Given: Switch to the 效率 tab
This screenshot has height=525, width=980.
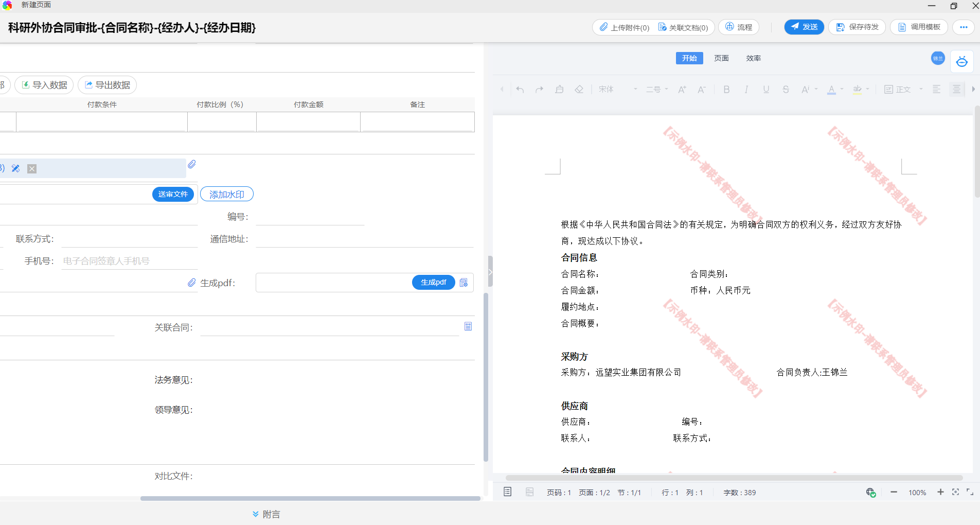Looking at the screenshot, I should click(754, 58).
